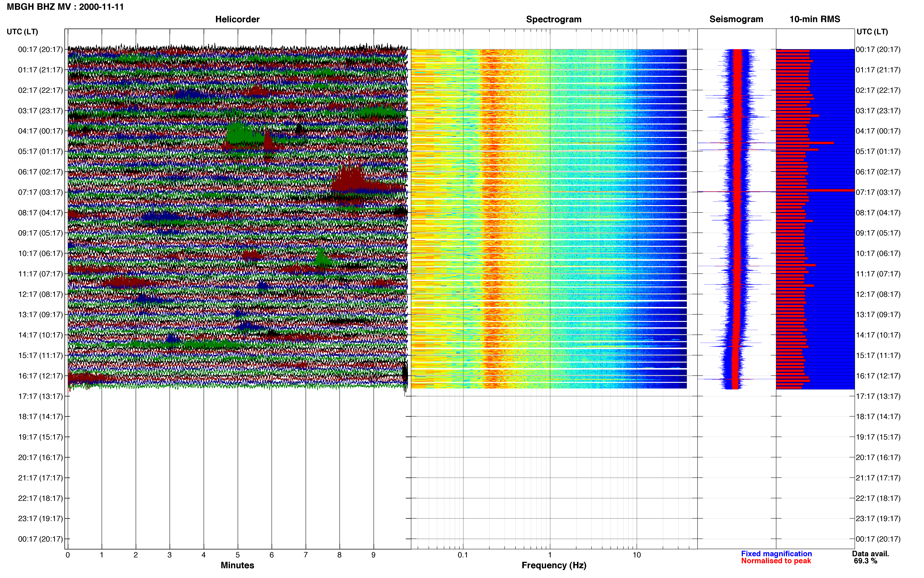
Task: Click the "0.1" frequency tick label
Action: tap(463, 555)
